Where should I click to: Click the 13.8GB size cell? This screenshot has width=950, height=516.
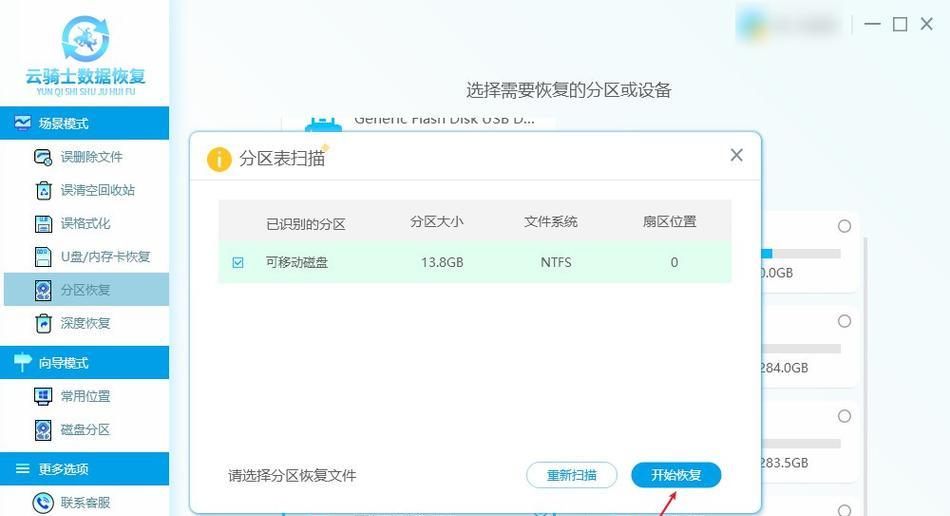pyautogui.click(x=442, y=262)
